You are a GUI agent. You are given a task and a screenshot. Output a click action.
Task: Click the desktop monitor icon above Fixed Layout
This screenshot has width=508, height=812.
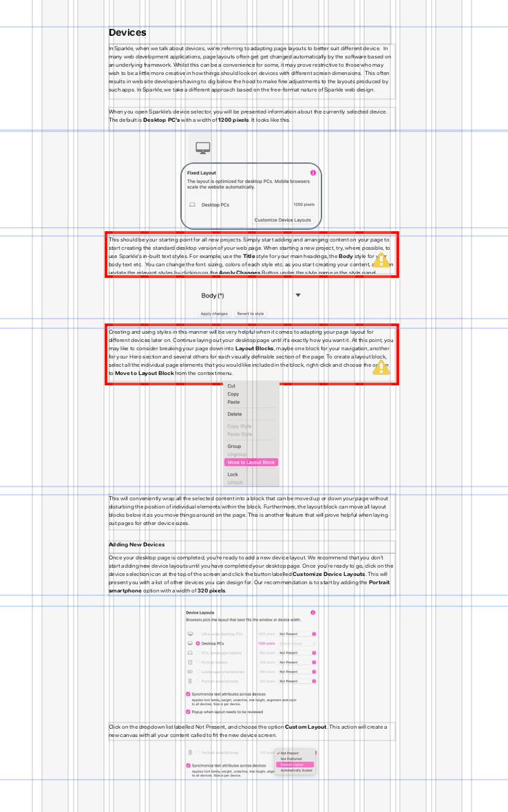click(x=203, y=148)
